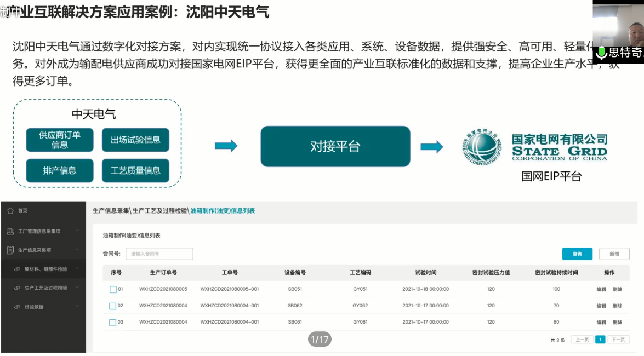Tick the checkbox for row 03
The image size is (644, 356).
[x=112, y=323]
